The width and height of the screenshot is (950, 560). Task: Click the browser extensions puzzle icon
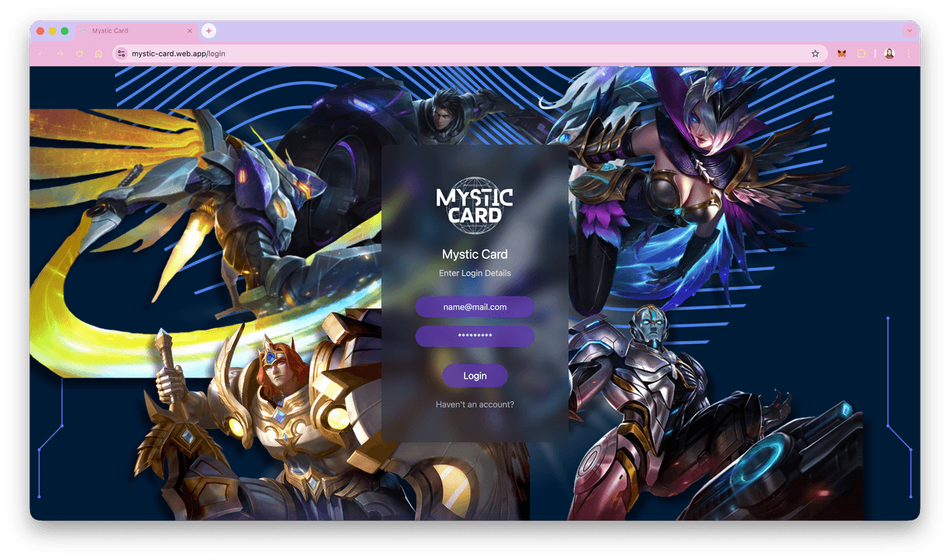point(862,53)
